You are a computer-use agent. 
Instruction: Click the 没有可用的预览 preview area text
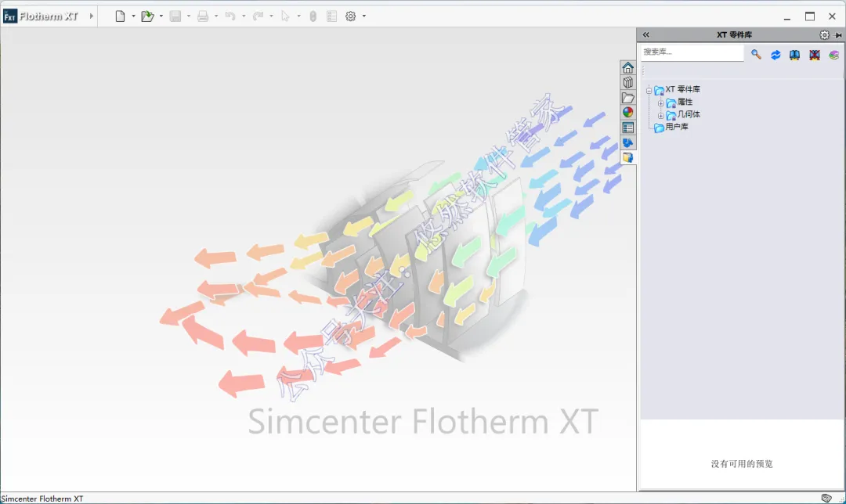click(741, 463)
